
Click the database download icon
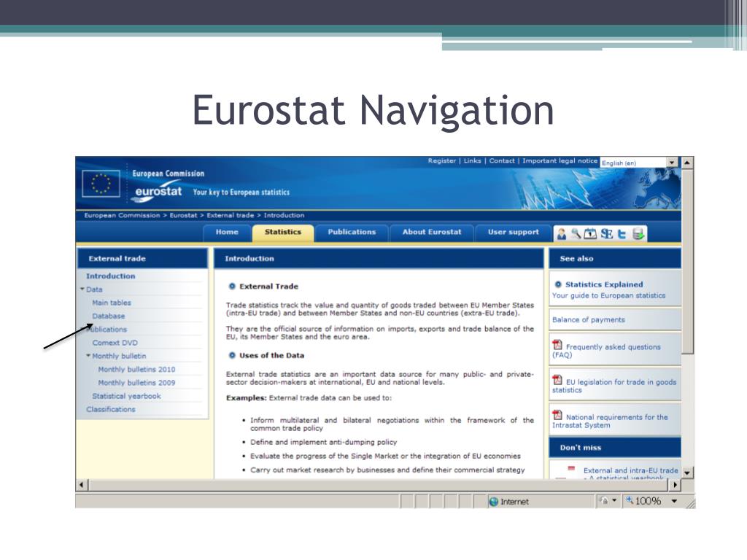(x=638, y=234)
